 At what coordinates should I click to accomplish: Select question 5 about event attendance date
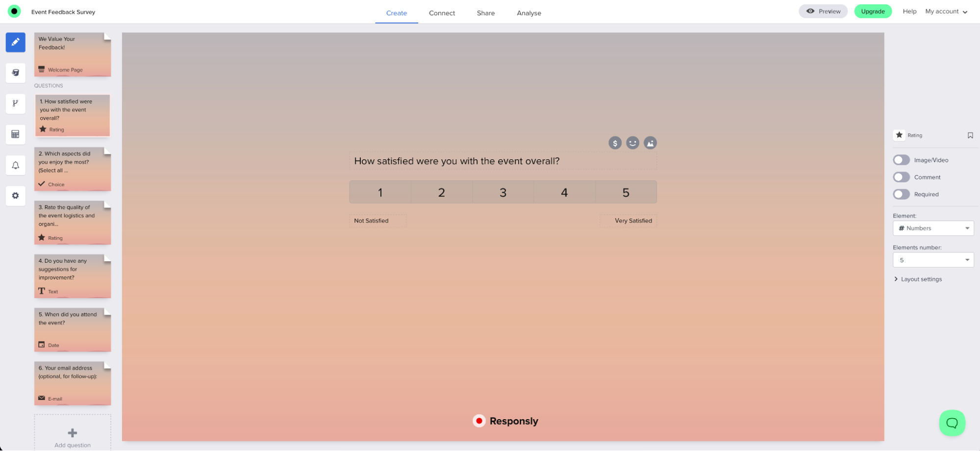pyautogui.click(x=72, y=329)
